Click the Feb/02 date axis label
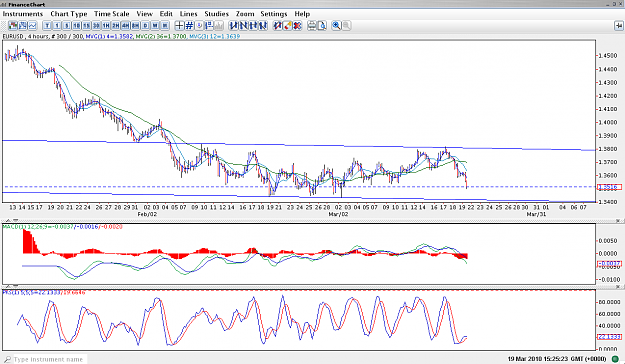The width and height of the screenshot is (625, 364). pyautogui.click(x=147, y=214)
